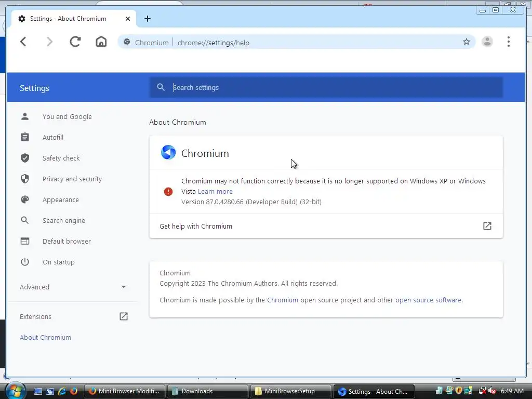
Task: Click the external link icon next to Extensions
Action: click(124, 316)
